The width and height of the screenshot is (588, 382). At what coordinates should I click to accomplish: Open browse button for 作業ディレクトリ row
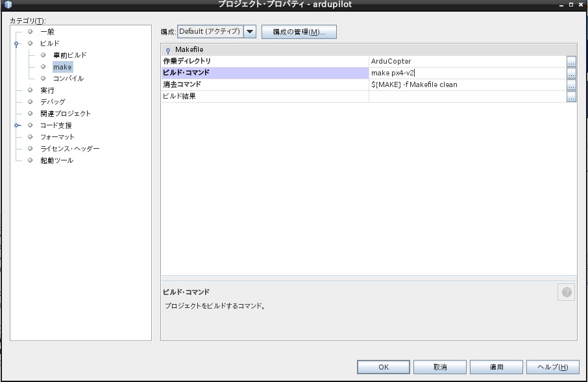click(x=571, y=62)
